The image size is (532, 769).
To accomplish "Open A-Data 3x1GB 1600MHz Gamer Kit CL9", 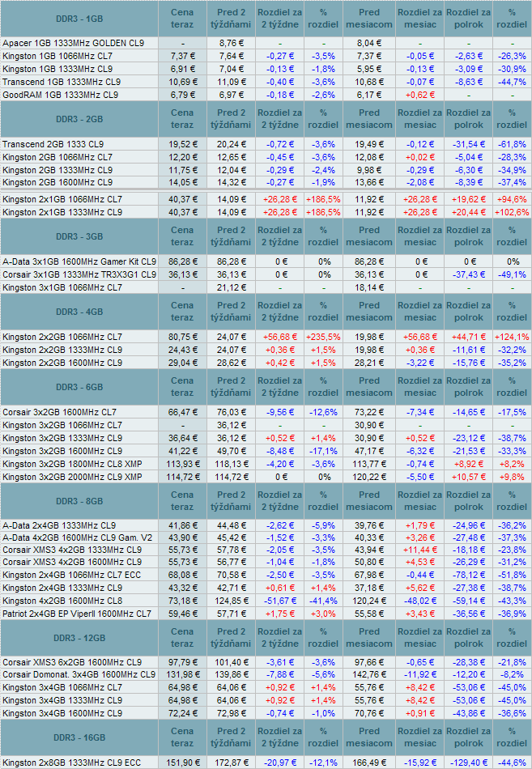I will (79, 261).
